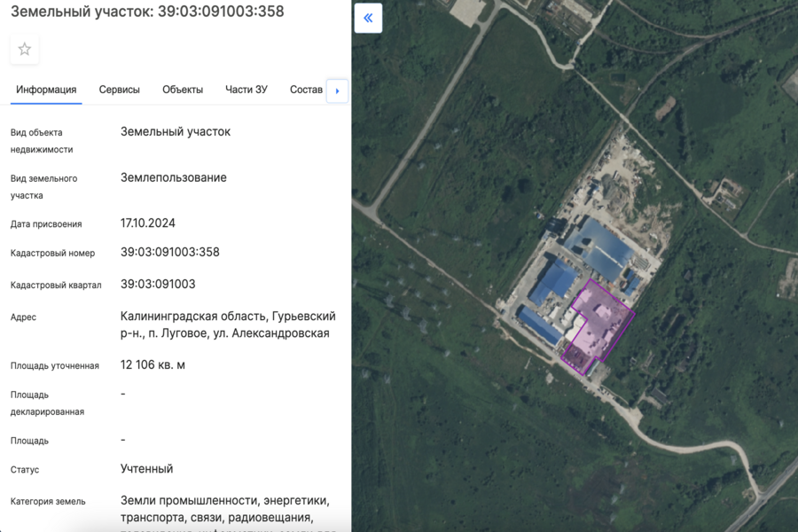Click the parcel title heading at the top
The image size is (798, 532).
146,12
